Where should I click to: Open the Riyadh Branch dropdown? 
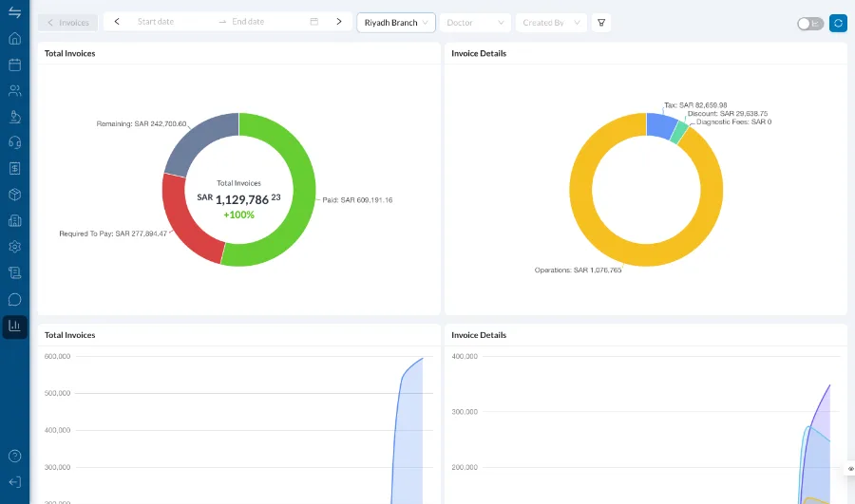pyautogui.click(x=396, y=23)
